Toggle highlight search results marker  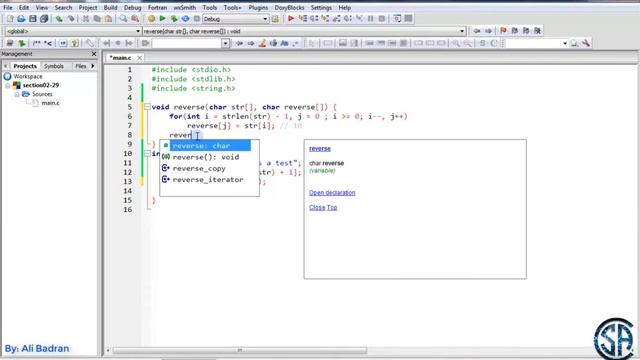pos(262,43)
